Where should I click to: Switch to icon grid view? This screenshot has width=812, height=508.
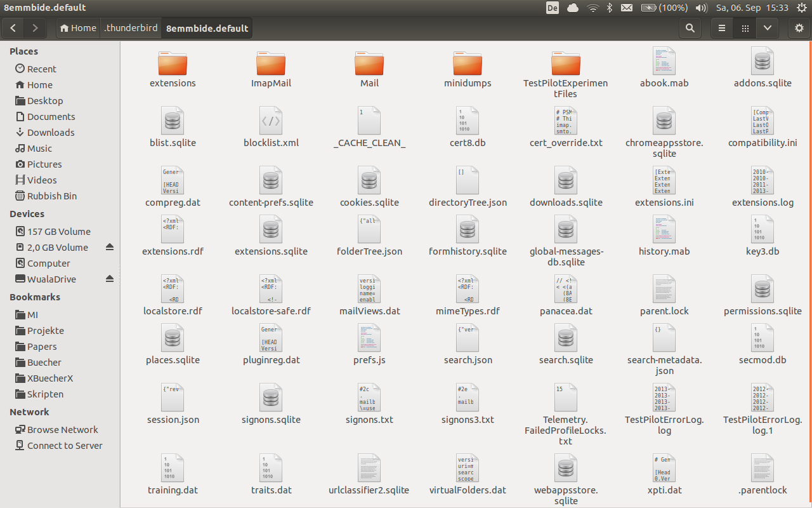[x=745, y=28]
